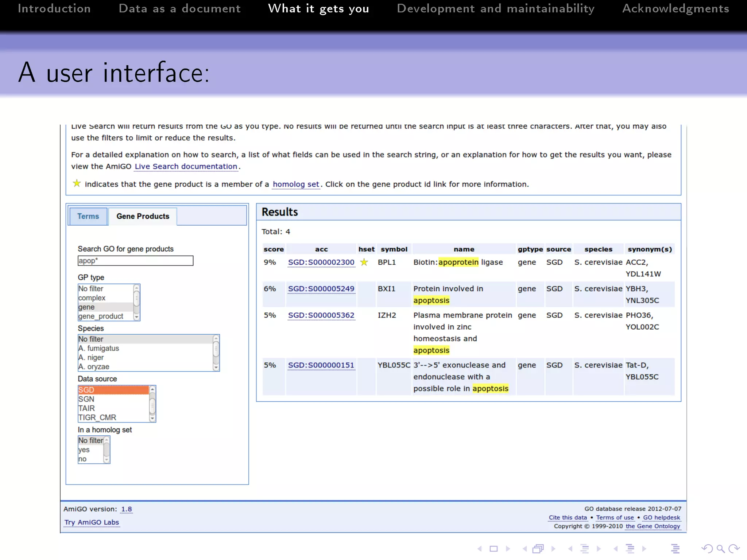Switch to the Terms tab
The height and width of the screenshot is (560, 747).
click(88, 216)
